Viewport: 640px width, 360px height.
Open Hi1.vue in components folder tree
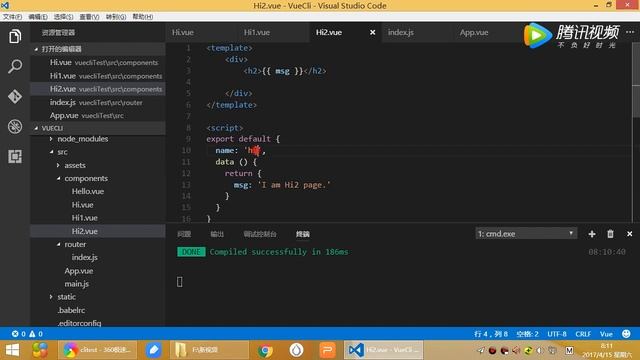(84, 218)
